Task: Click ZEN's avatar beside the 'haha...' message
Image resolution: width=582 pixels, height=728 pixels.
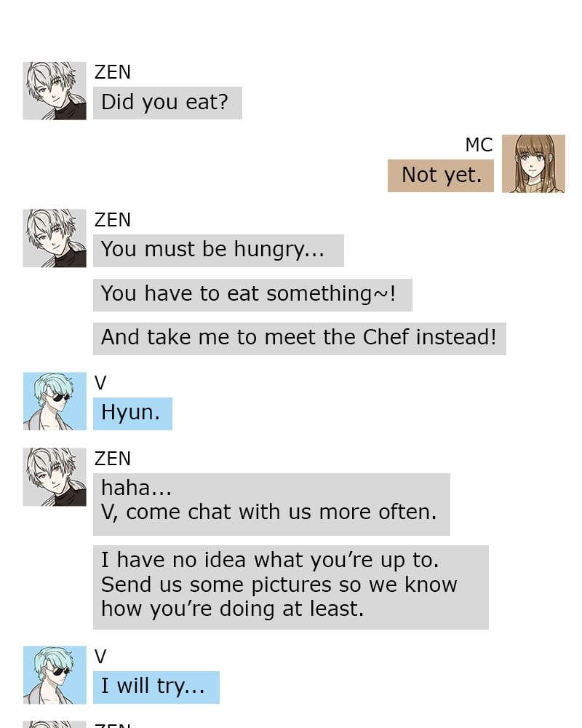Action: click(55, 477)
